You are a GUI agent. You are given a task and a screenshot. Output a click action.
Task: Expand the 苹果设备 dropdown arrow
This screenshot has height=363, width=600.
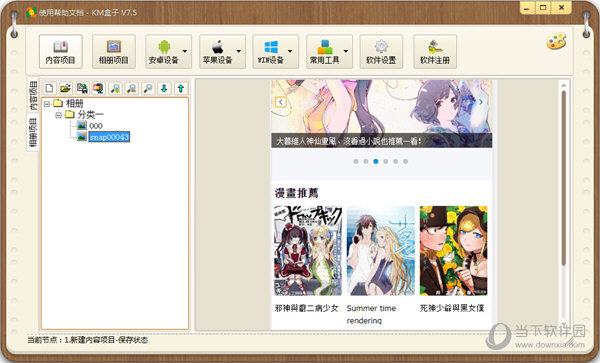coord(239,51)
